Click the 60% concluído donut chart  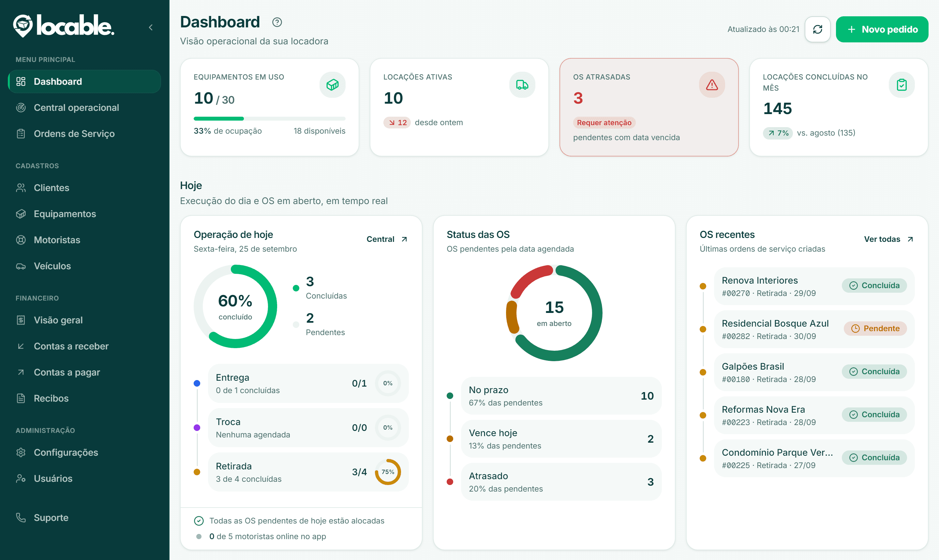tap(235, 306)
